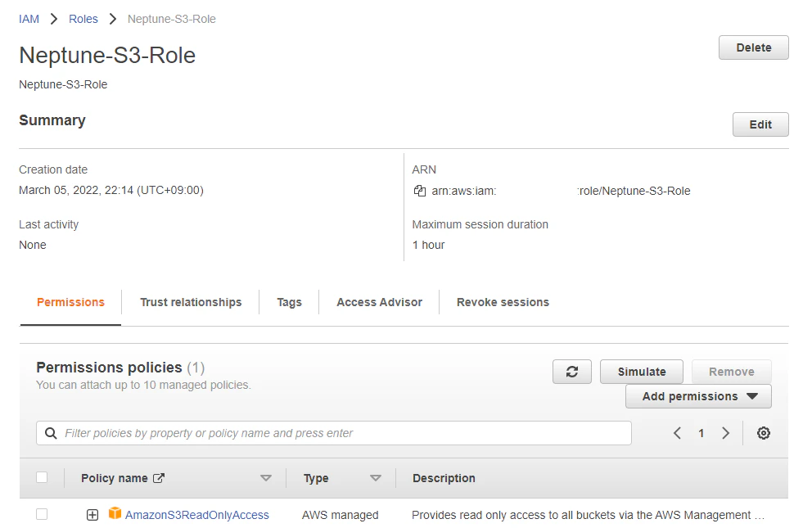Copy the role ARN with the copy icon
The height and width of the screenshot is (528, 812).
click(419, 191)
